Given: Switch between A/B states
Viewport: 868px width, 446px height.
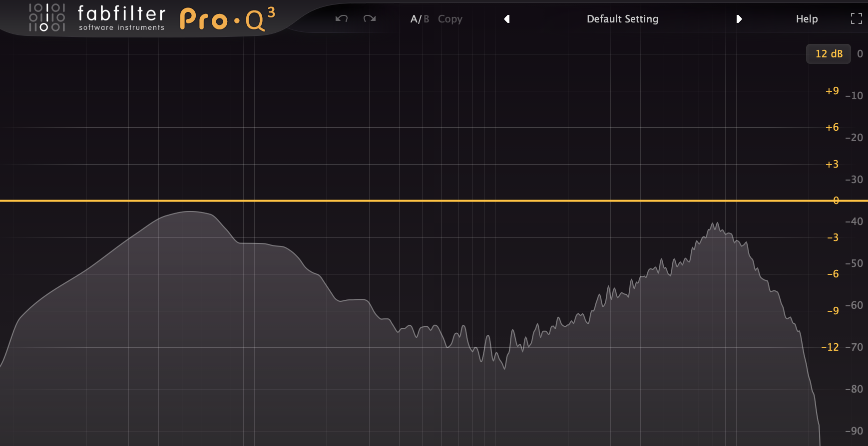Looking at the screenshot, I should tap(419, 19).
